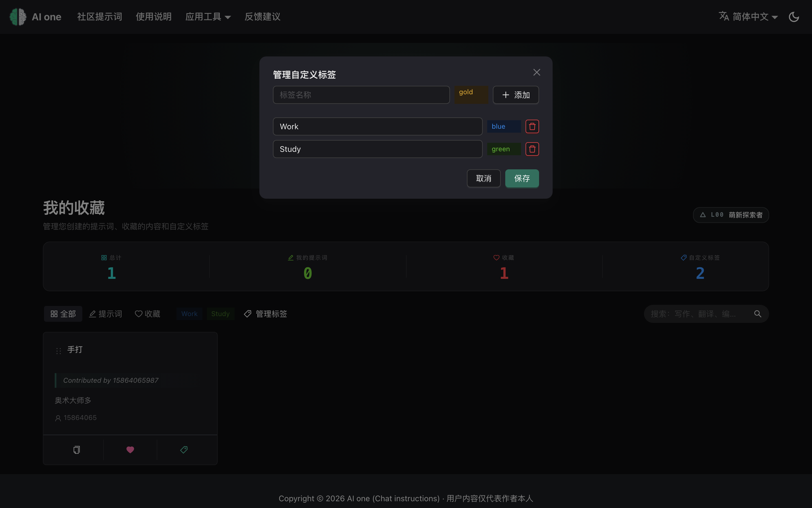
Task: Filter by Study tag chip
Action: [x=220, y=314]
